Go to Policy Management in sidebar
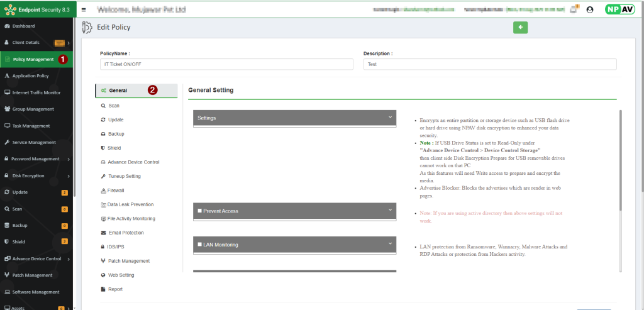 click(33, 59)
